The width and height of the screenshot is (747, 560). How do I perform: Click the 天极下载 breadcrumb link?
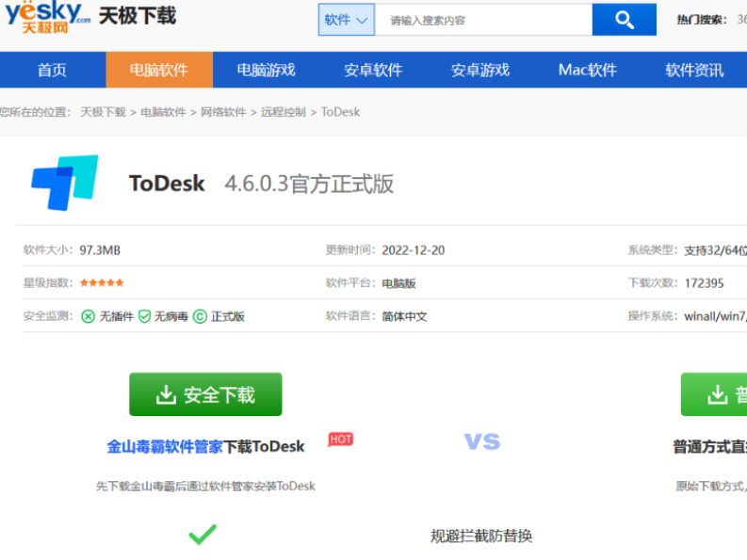[x=103, y=112]
